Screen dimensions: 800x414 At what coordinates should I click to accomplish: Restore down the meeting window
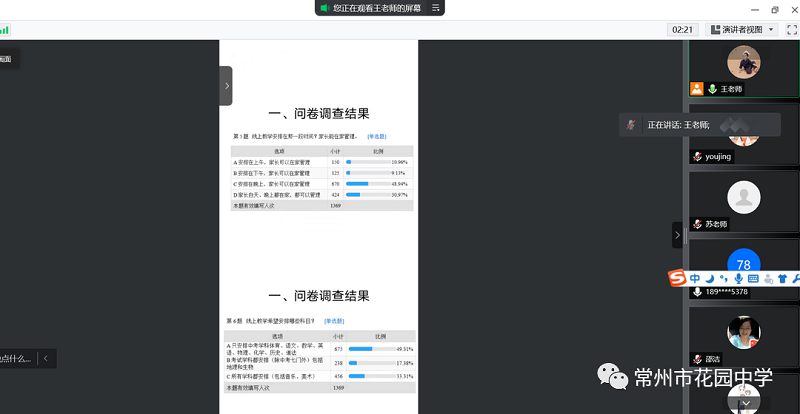775,10
